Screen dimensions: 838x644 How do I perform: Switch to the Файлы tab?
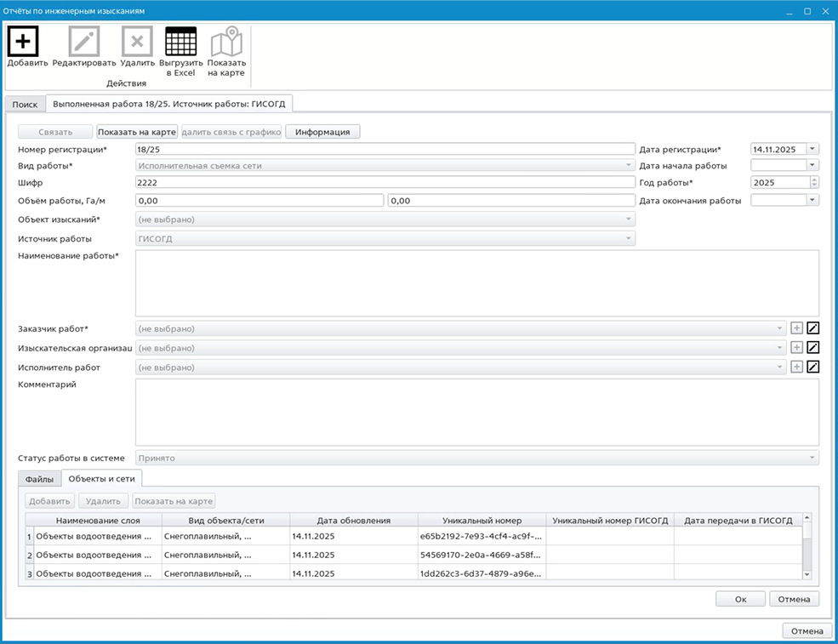click(39, 479)
